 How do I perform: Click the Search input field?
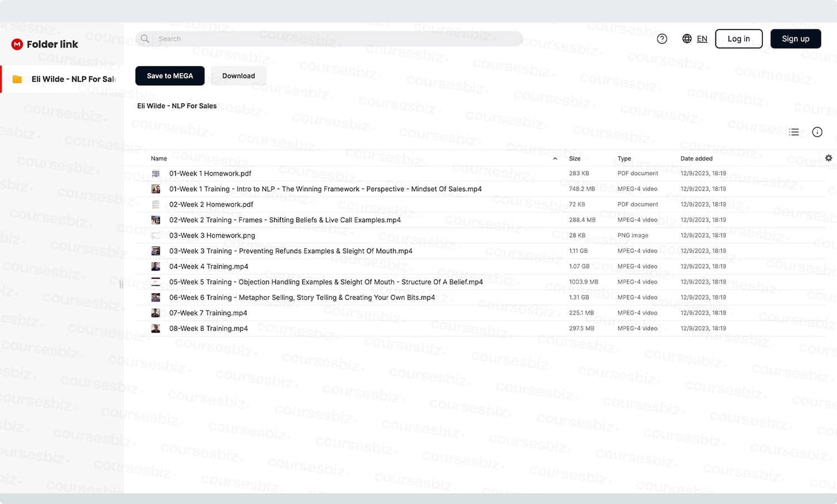(x=329, y=38)
